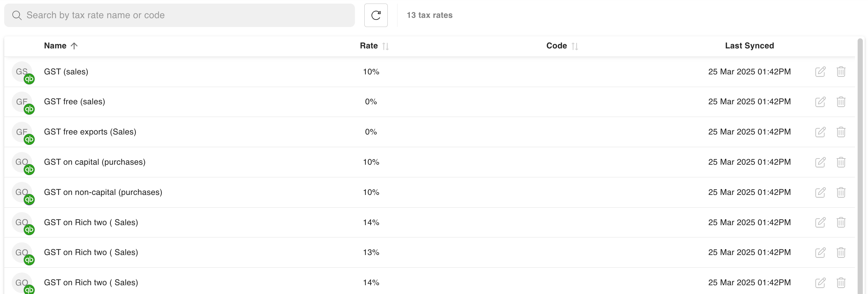The height and width of the screenshot is (294, 868).
Task: Delete GST on capital (purchases) rate
Action: tap(841, 162)
